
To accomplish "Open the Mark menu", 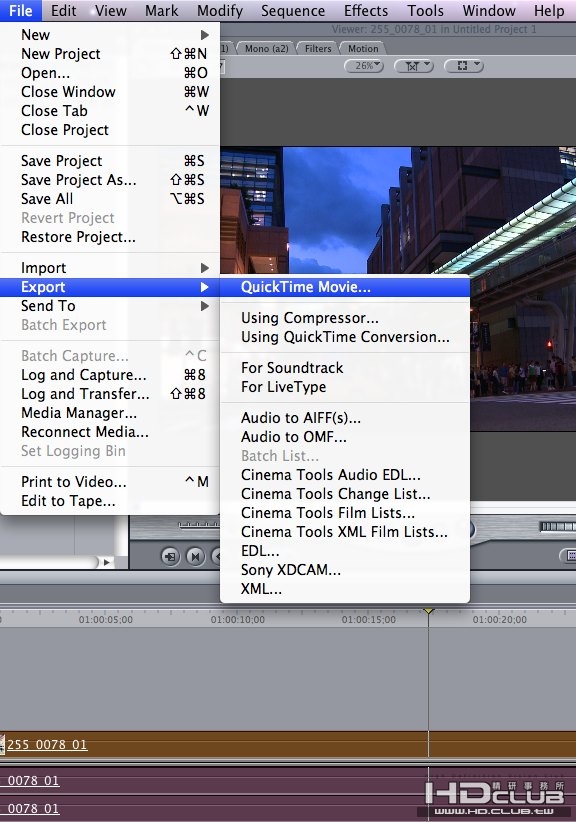I will coord(161,10).
